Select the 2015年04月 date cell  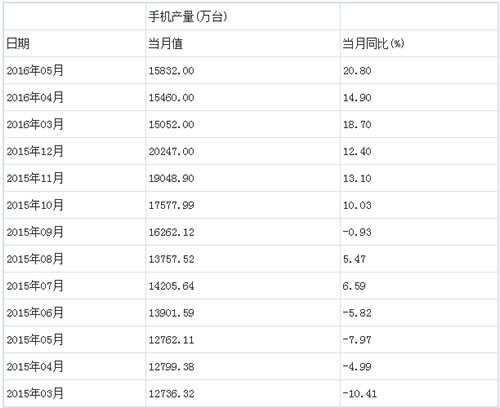(35, 367)
